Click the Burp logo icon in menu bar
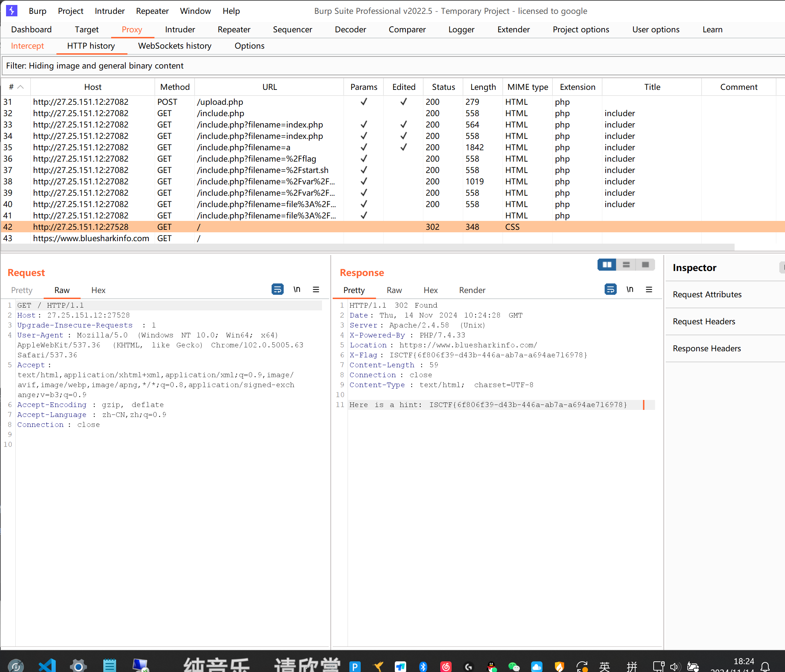Viewport: 785px width, 672px height. click(x=12, y=11)
